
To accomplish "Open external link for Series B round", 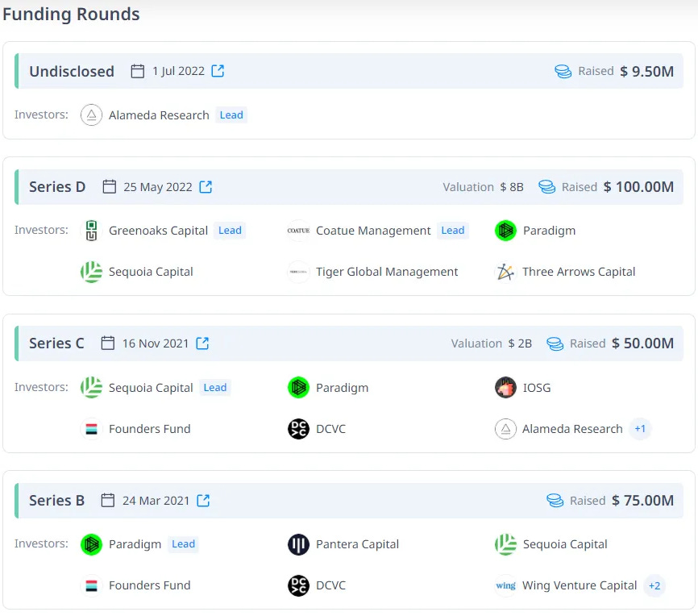I will coord(203,500).
